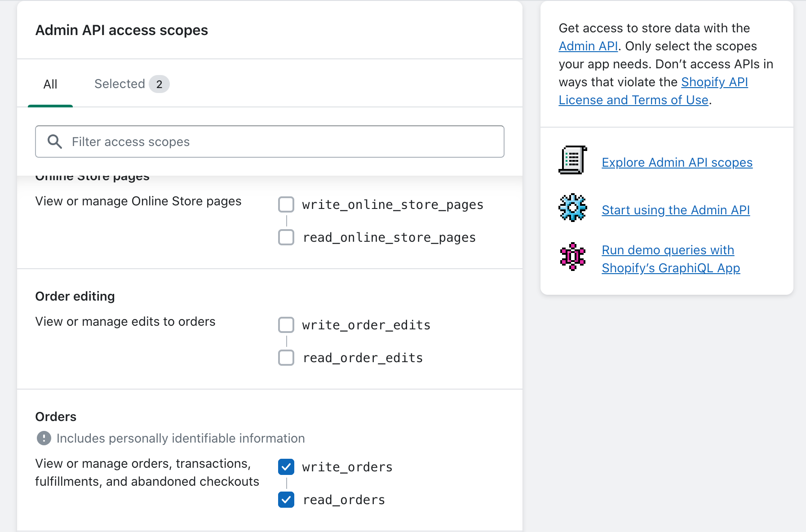Screen dimensions: 806x532
Task: Click the write_orders label text
Action: pos(347,467)
